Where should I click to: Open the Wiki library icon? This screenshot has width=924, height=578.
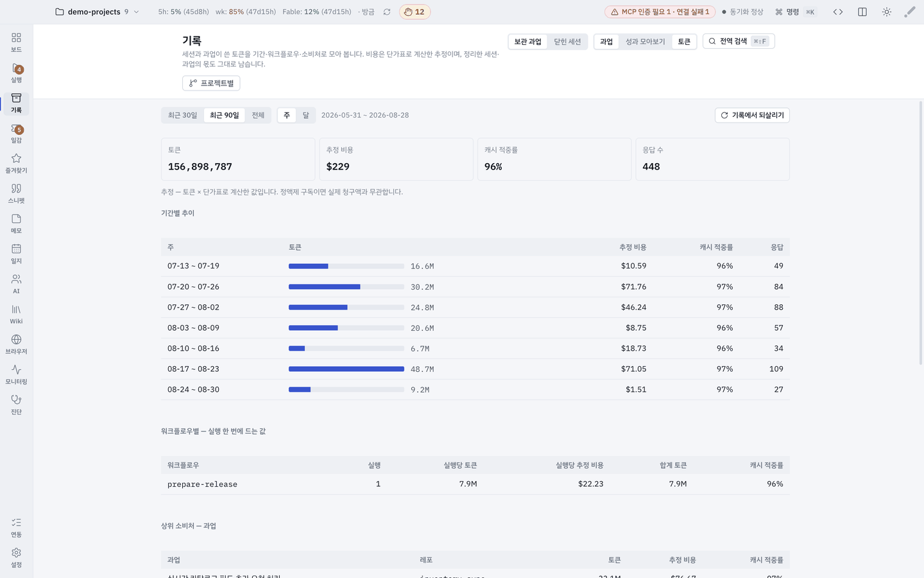pyautogui.click(x=16, y=314)
